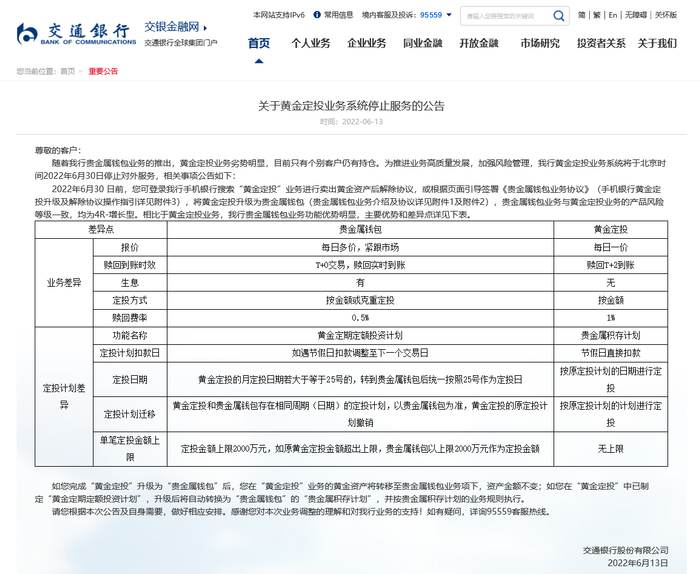Switch to simplified Chinese 简

click(x=581, y=15)
